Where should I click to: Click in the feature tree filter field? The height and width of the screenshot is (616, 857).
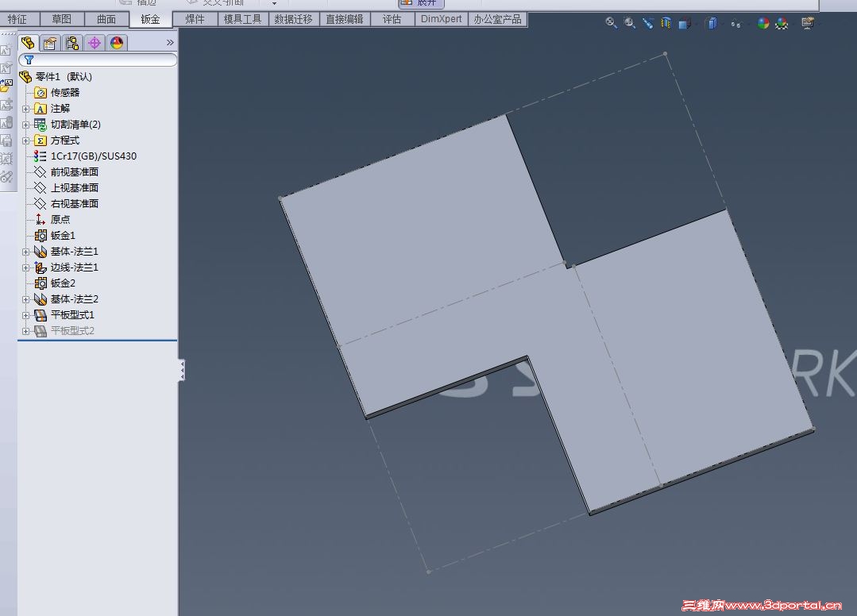point(98,60)
